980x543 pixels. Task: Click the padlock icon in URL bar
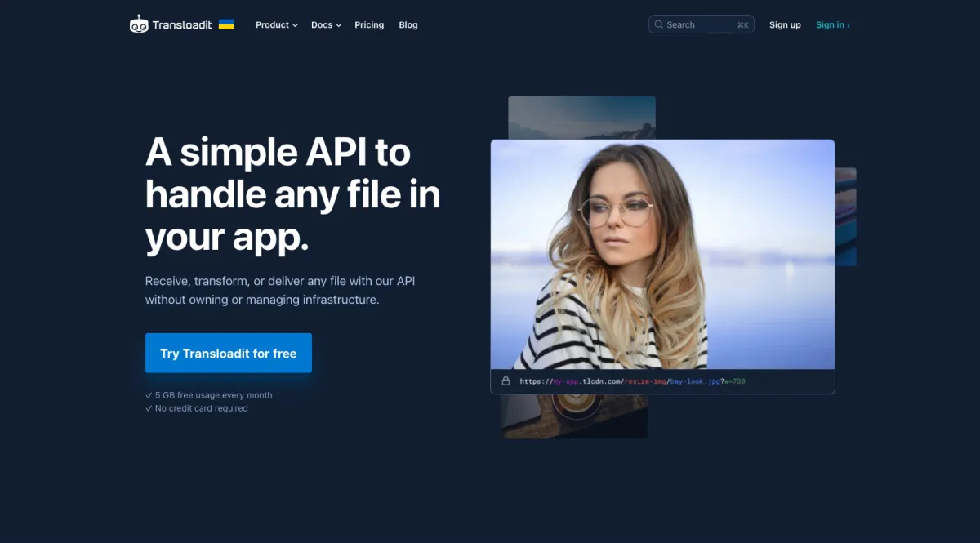point(506,381)
